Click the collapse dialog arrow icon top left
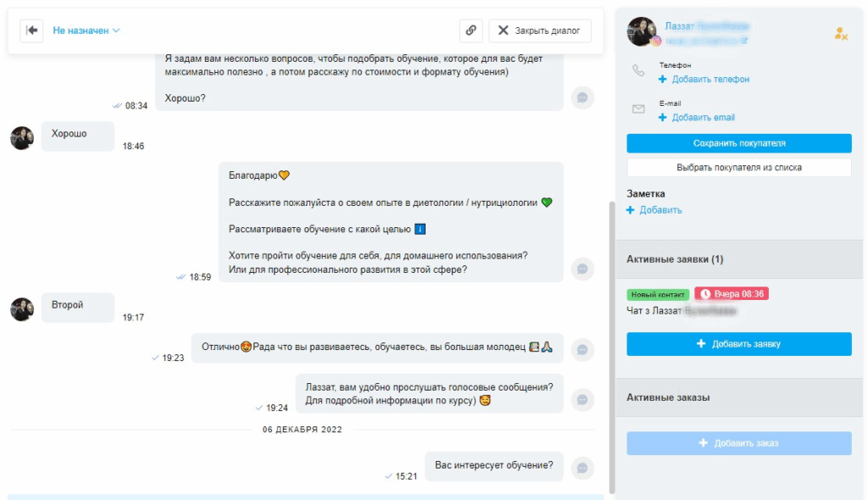Viewport: 868px width, 500px height. click(x=31, y=31)
